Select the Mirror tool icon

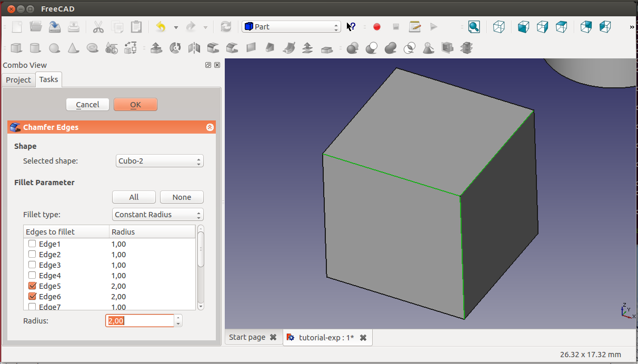coord(194,48)
